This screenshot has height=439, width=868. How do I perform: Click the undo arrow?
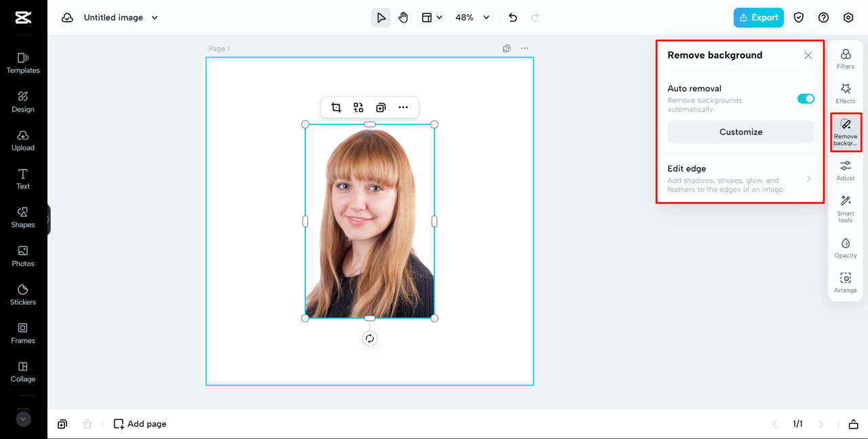click(x=513, y=18)
